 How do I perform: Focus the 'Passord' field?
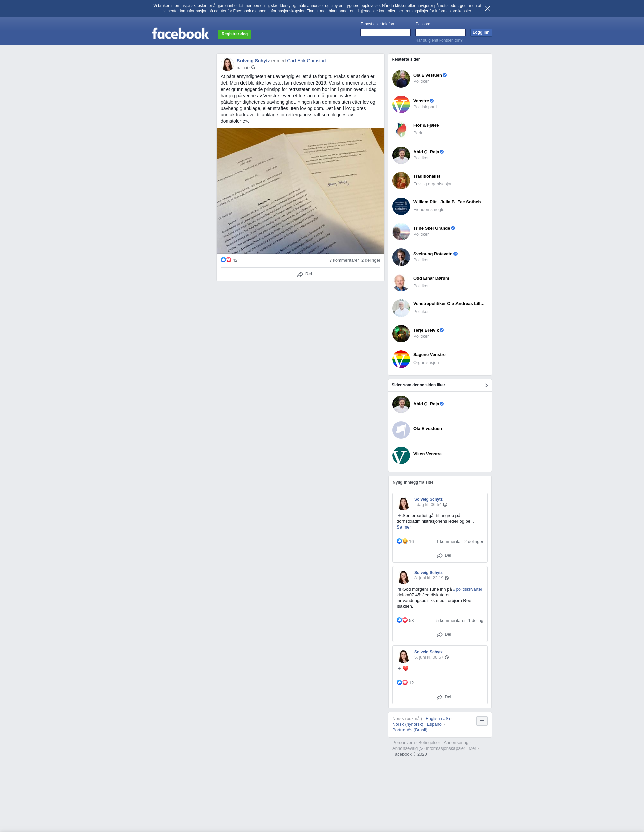(440, 33)
